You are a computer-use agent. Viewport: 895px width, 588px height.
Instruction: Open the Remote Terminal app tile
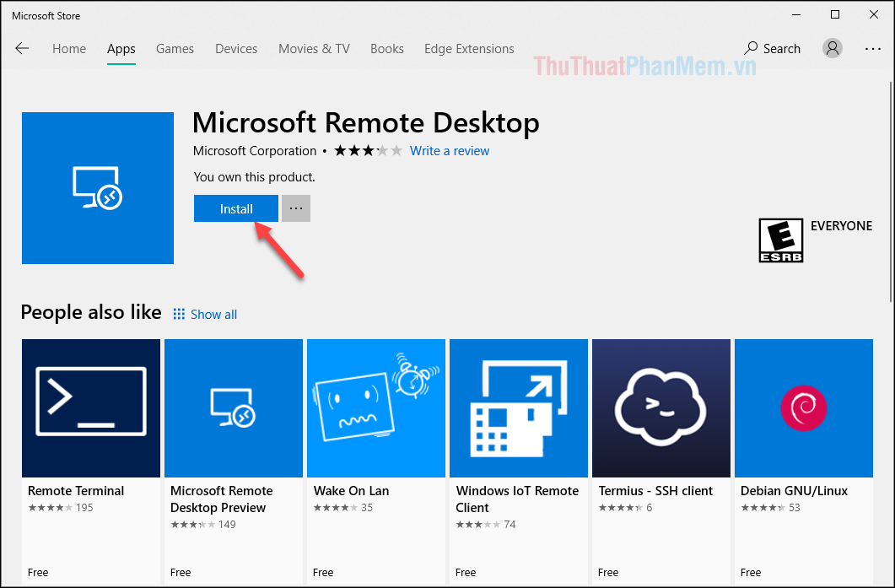[90, 408]
